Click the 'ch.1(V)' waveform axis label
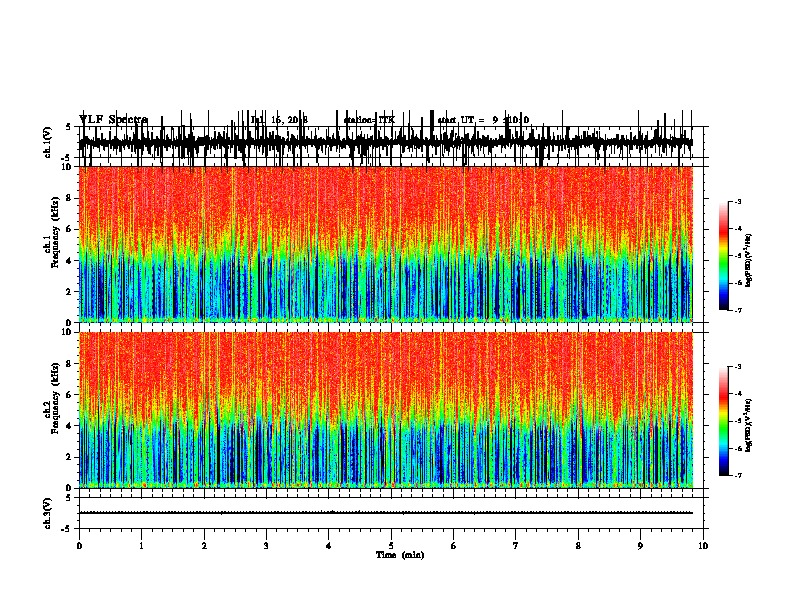This screenshot has width=792, height=612. 48,142
